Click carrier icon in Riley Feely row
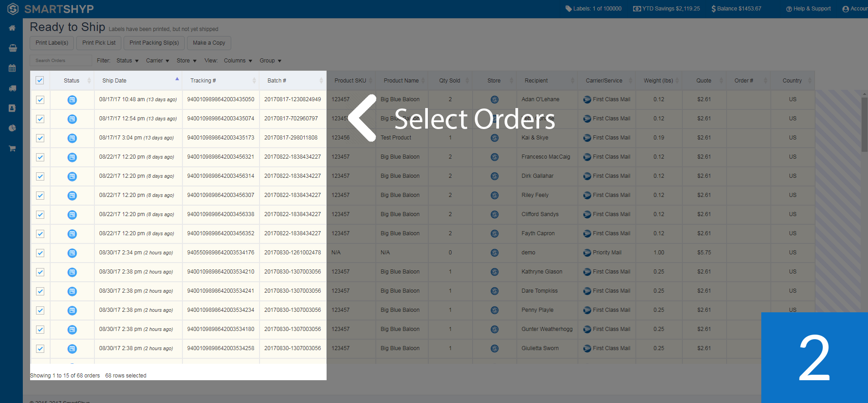The width and height of the screenshot is (868, 403). tap(587, 195)
